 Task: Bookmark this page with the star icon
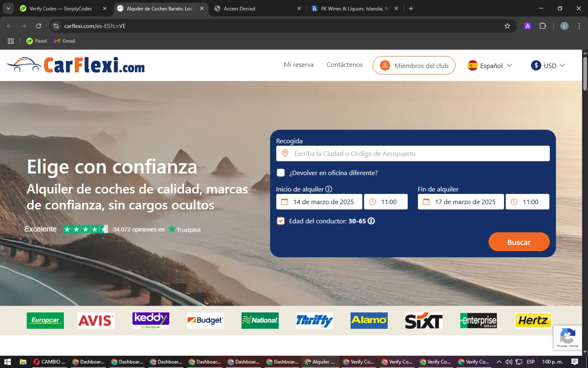click(x=507, y=26)
